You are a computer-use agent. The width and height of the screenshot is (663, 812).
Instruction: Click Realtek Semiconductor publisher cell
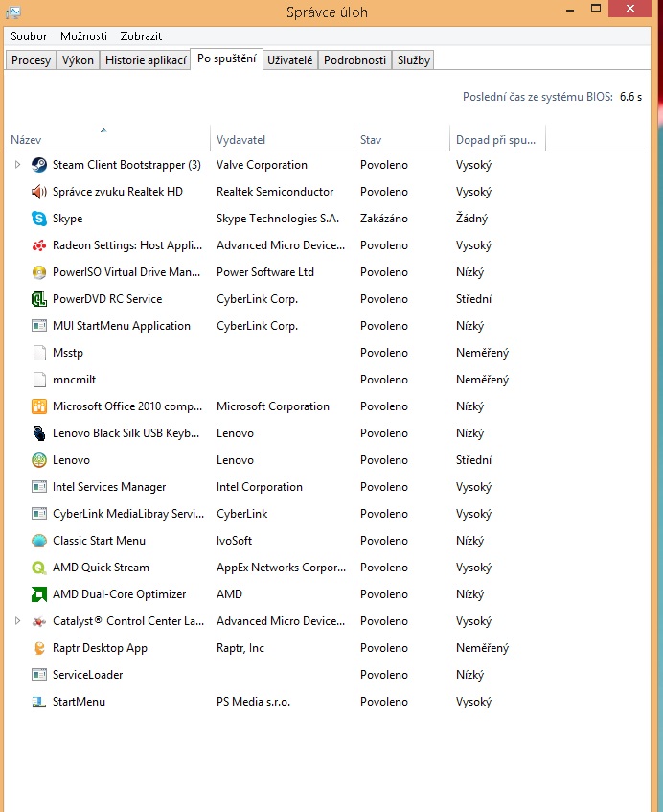(x=275, y=192)
